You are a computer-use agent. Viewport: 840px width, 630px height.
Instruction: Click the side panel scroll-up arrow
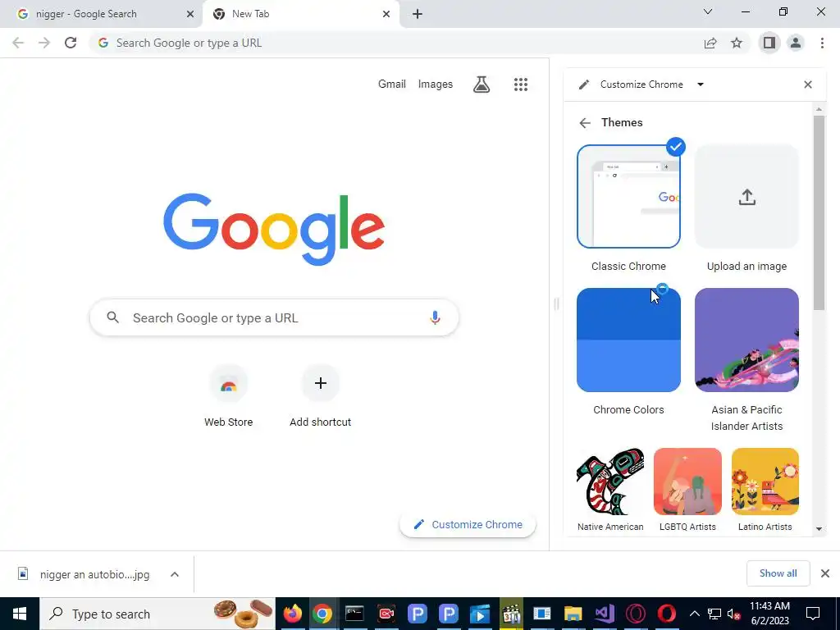(819, 109)
